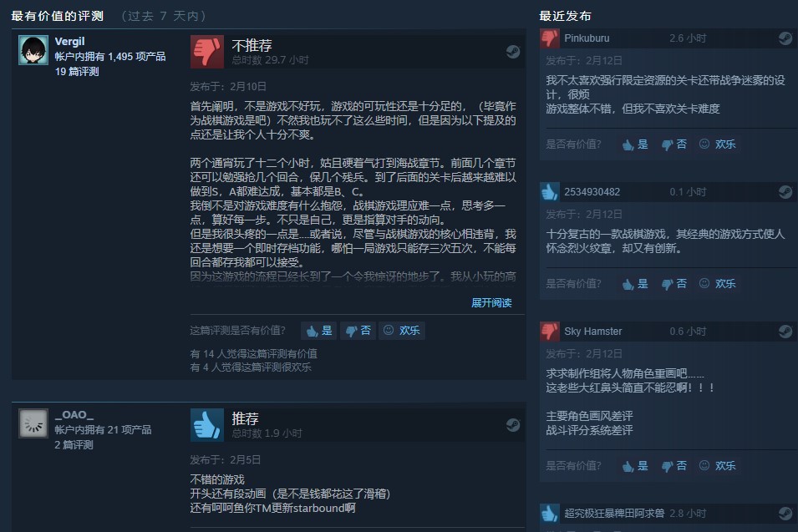Screen dimensions: 798x532
Task: Click the Steam logo icon on Vergil's review
Action: click(x=512, y=52)
